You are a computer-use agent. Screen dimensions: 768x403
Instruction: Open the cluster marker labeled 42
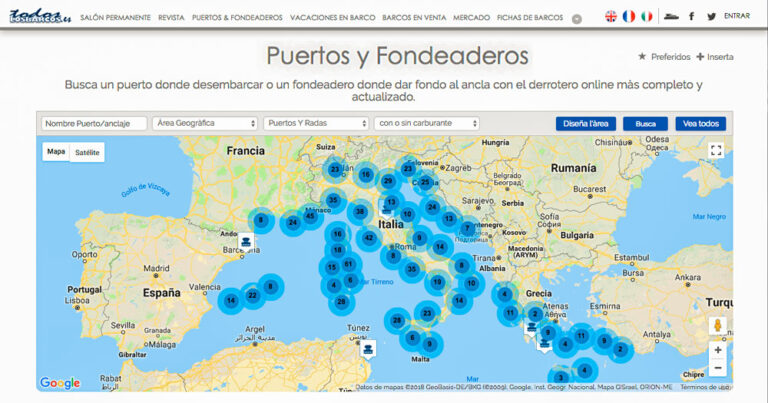(369, 238)
